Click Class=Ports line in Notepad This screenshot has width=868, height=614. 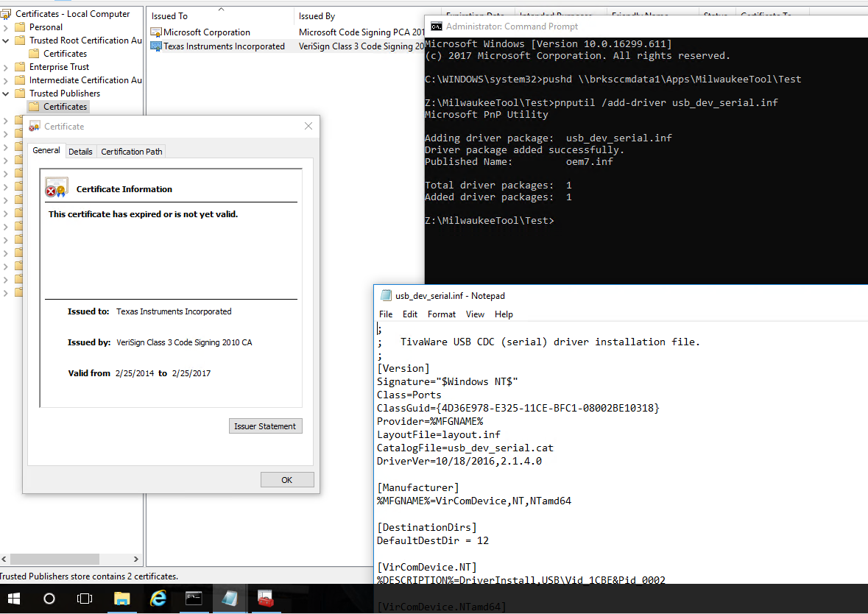[409, 395]
